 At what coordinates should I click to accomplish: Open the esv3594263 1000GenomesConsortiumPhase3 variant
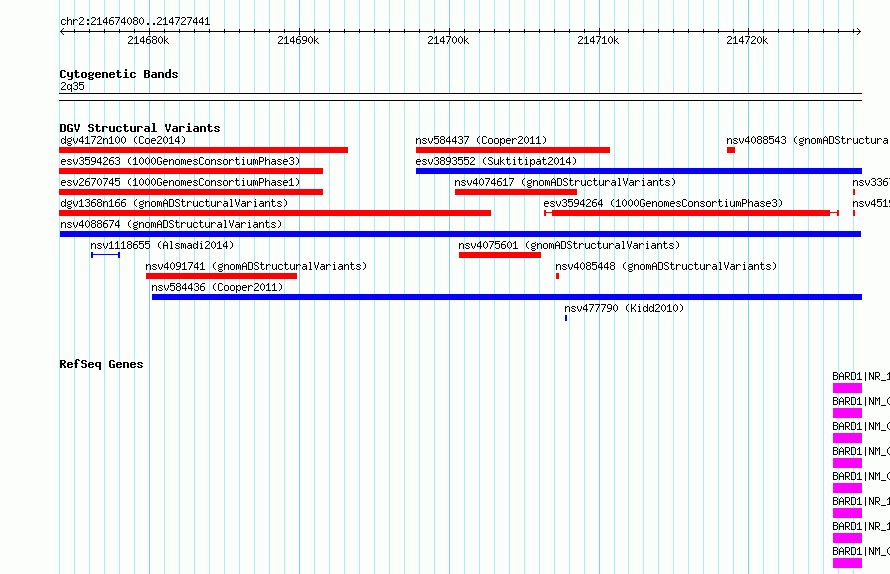180,161
